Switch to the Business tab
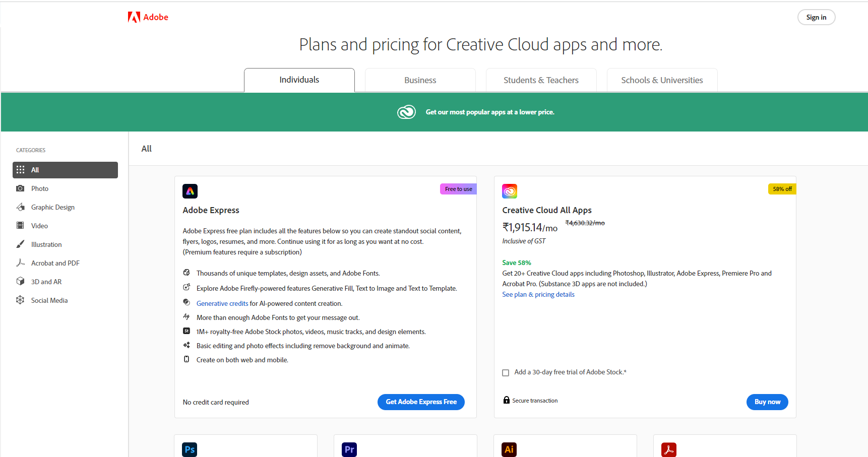This screenshot has height=457, width=868. (420, 80)
